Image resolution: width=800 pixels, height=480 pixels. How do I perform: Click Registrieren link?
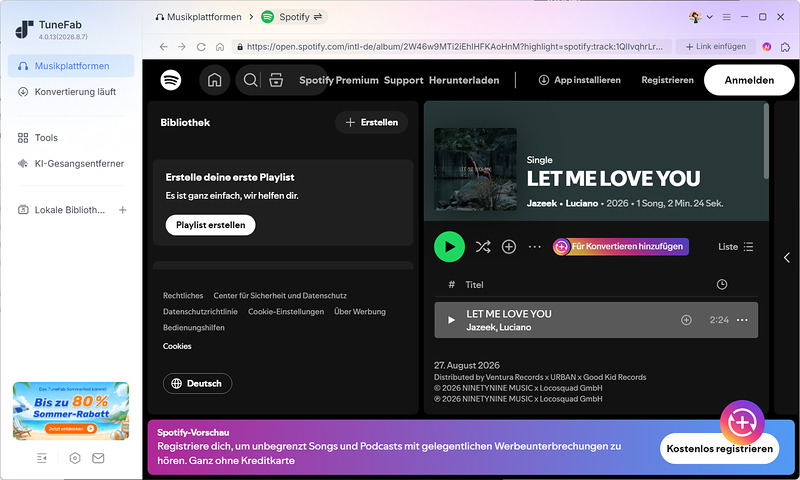[x=667, y=80]
